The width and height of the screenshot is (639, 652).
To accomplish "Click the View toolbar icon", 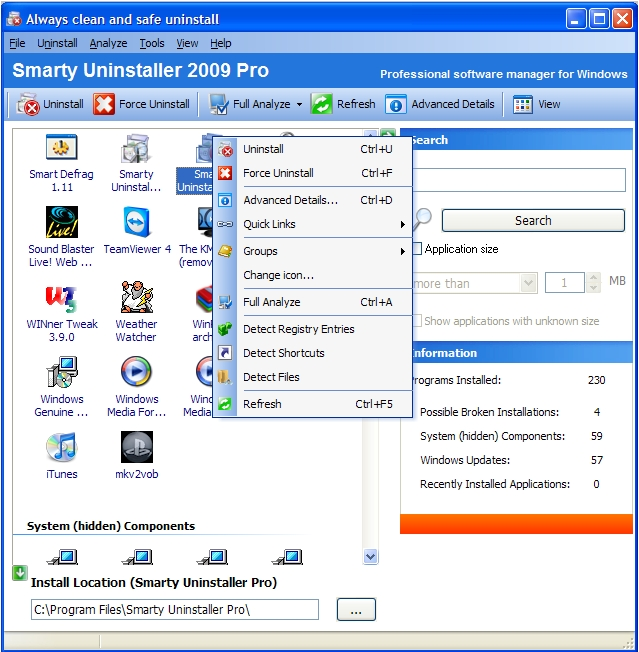I will [x=523, y=104].
